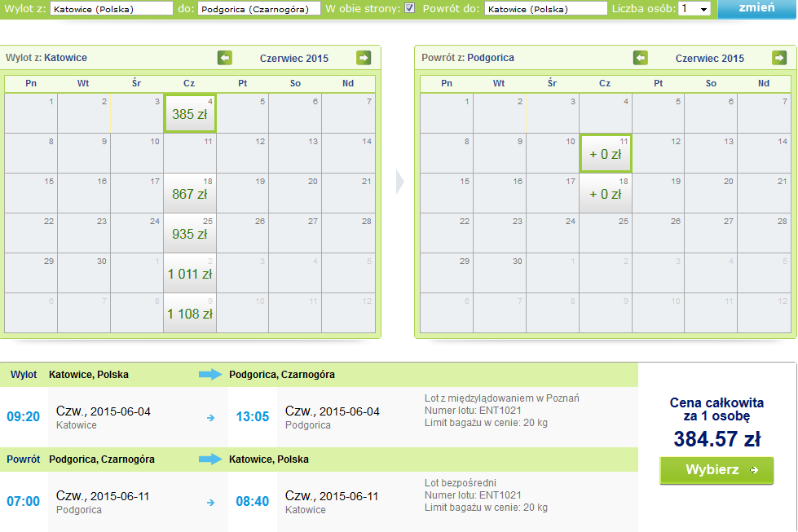Click 'Wylot z: Katowice' calendar title
The image size is (798, 532).
(46, 58)
